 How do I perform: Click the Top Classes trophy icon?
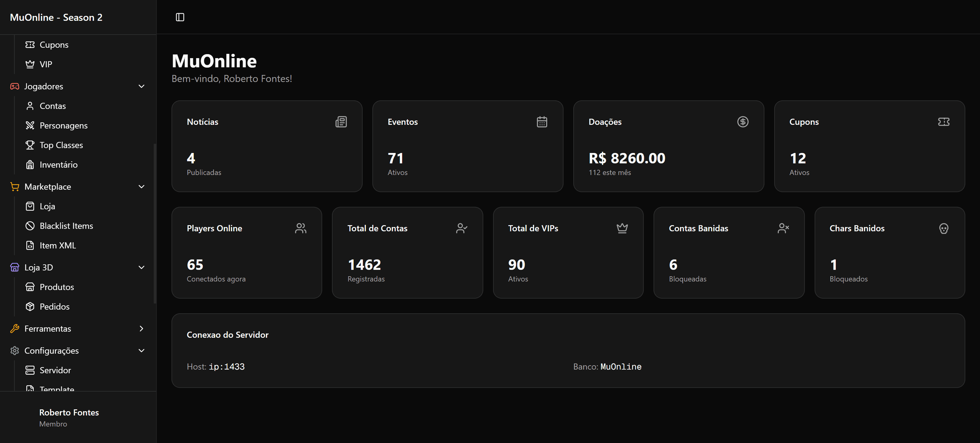pyautogui.click(x=30, y=145)
